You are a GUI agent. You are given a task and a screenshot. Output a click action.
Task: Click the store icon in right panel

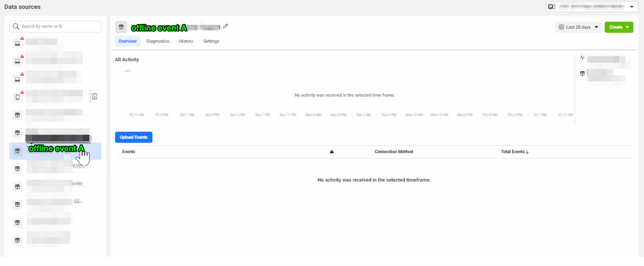pos(582,74)
